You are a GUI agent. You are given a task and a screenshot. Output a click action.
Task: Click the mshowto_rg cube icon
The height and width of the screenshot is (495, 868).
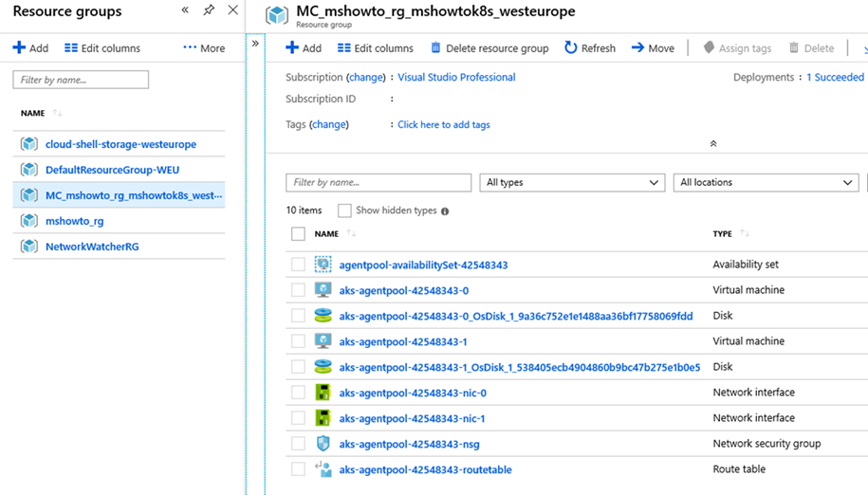click(x=28, y=221)
